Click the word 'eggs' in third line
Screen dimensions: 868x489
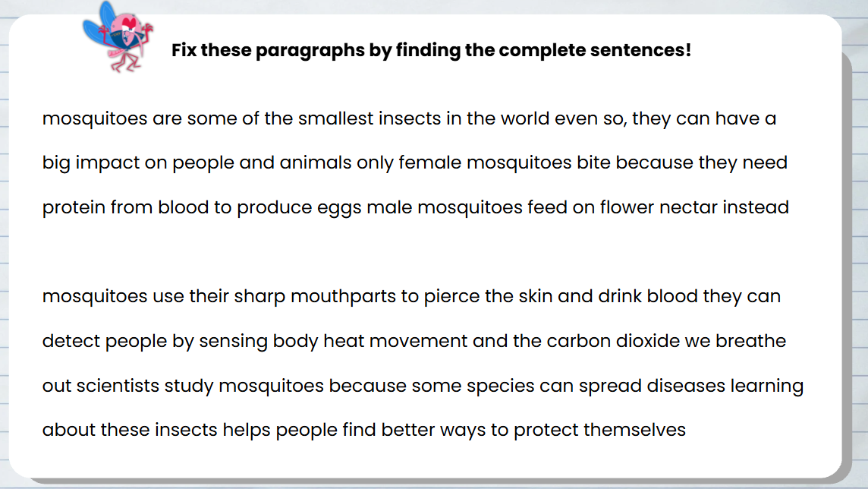[339, 207]
